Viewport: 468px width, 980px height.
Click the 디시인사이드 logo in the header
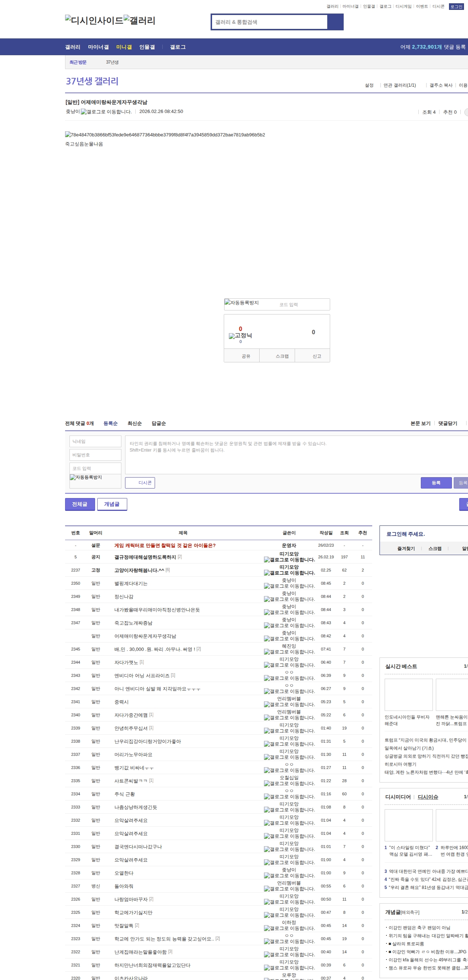point(94,20)
